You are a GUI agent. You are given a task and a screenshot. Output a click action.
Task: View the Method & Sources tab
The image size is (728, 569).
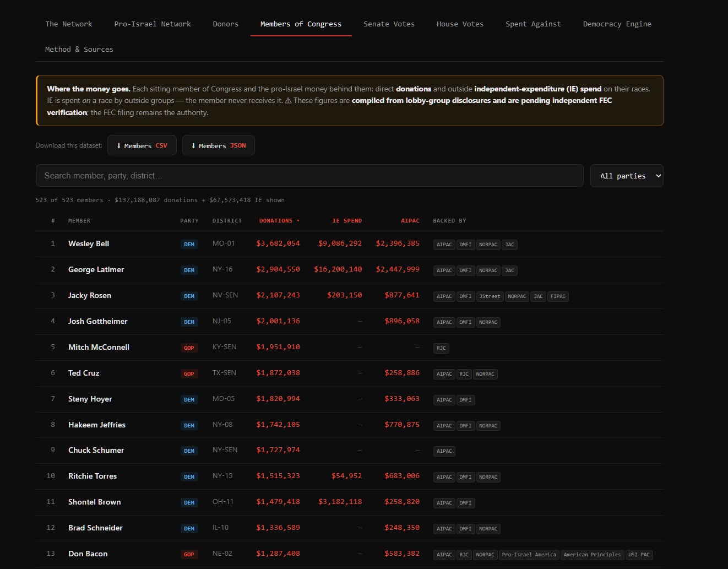tap(79, 50)
